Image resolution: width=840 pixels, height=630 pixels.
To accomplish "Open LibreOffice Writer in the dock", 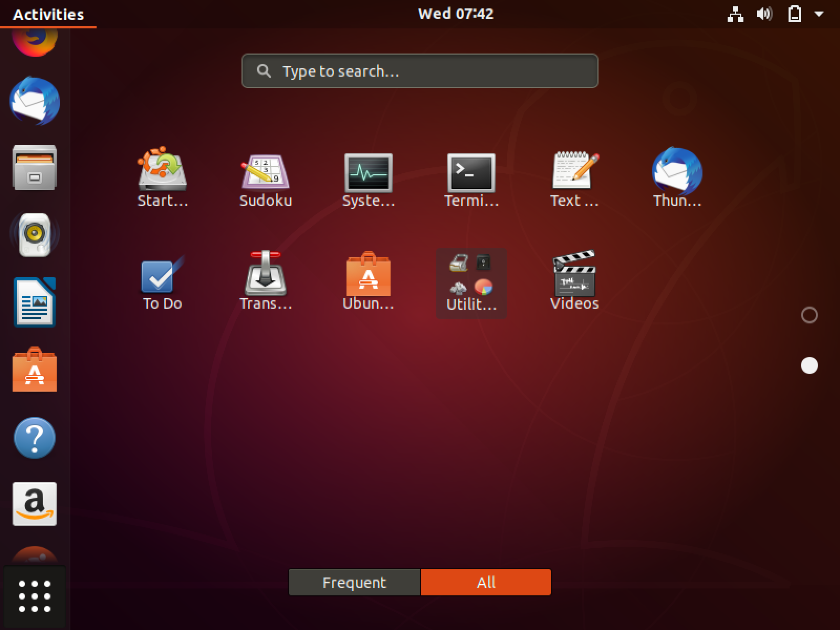I will click(35, 302).
